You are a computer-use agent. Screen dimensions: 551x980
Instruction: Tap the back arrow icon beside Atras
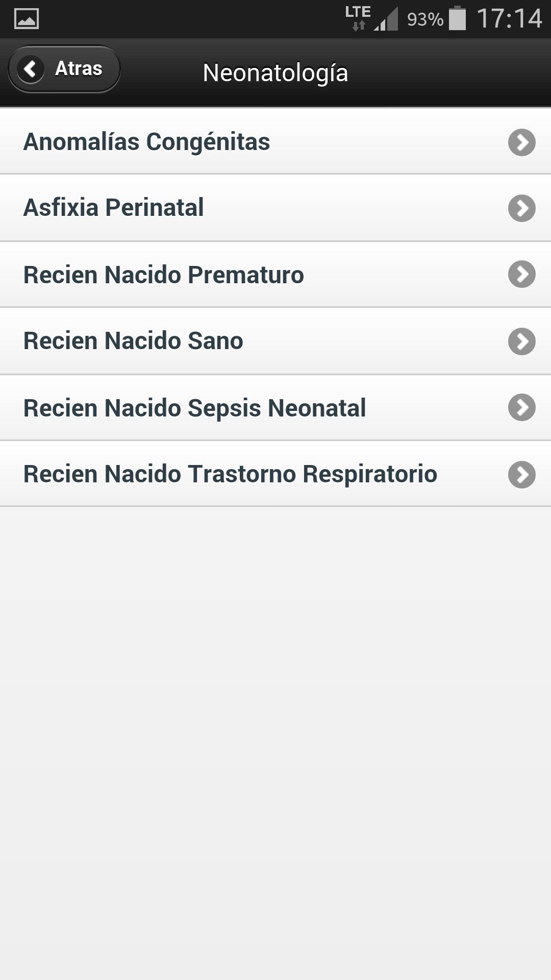pyautogui.click(x=31, y=69)
